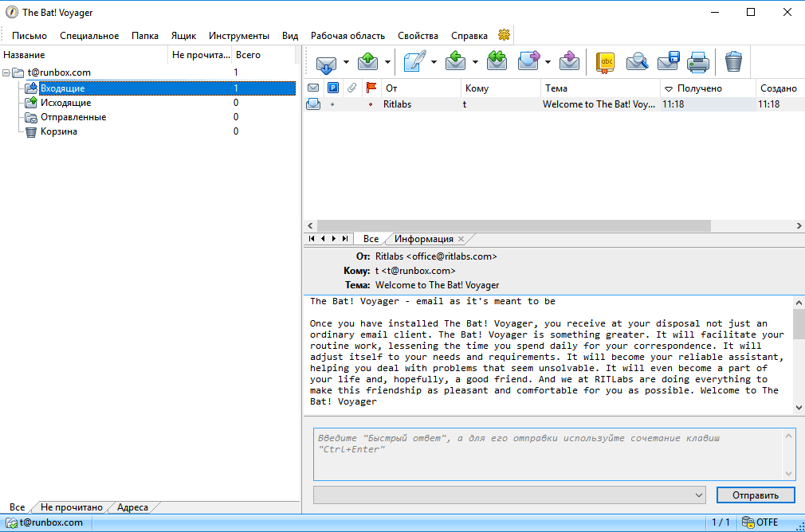Open the Send queued mail dropdown arrow
The image size is (805, 532).
tap(387, 63)
